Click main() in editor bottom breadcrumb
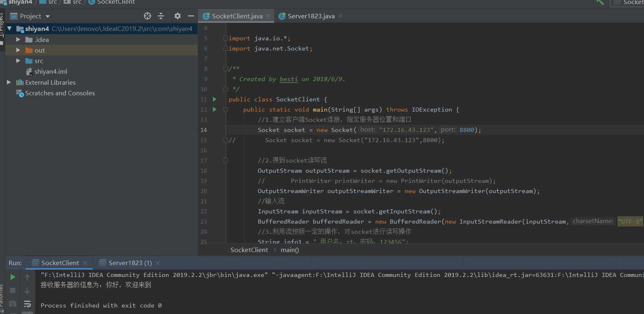 pos(290,250)
